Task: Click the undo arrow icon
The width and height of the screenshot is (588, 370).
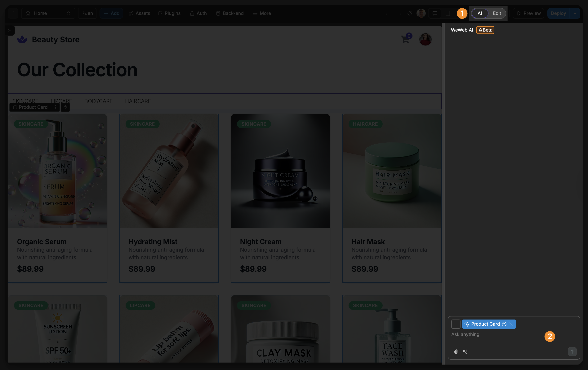Action: pos(388,13)
